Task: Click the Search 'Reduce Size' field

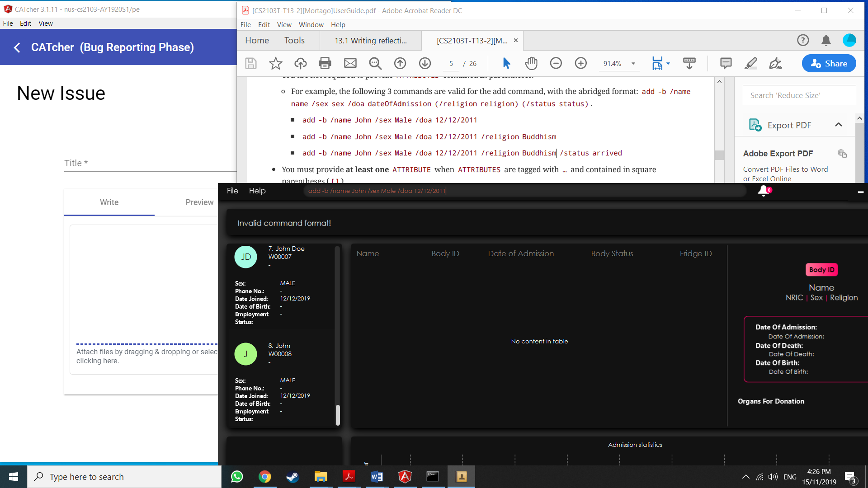Action: 799,95
